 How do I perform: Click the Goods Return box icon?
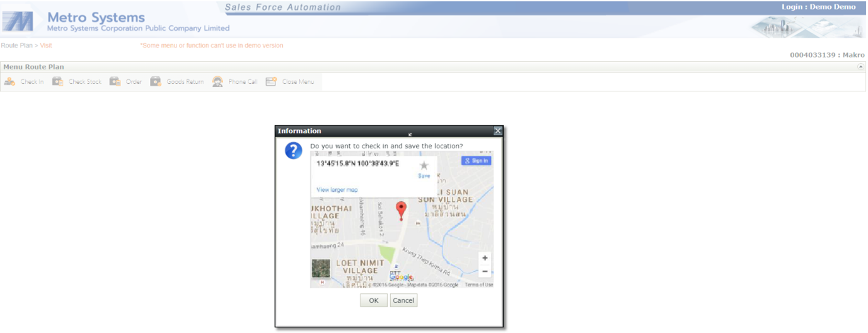[x=156, y=81]
